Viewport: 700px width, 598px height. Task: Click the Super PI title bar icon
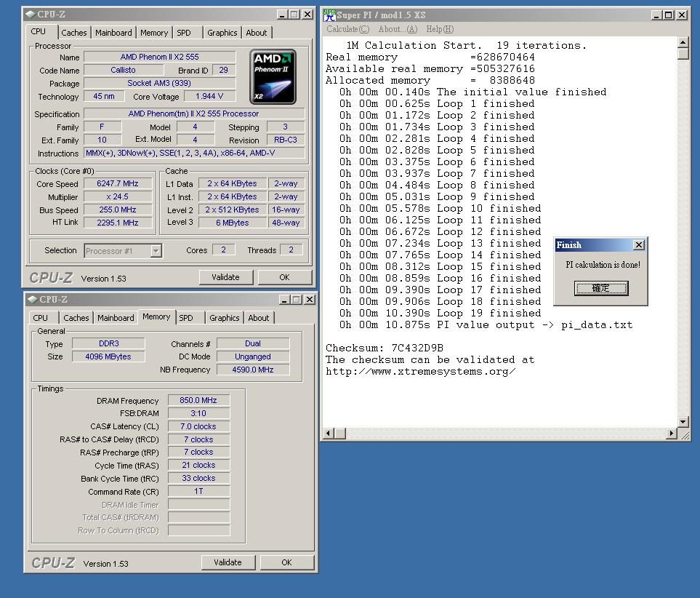pyautogui.click(x=329, y=15)
